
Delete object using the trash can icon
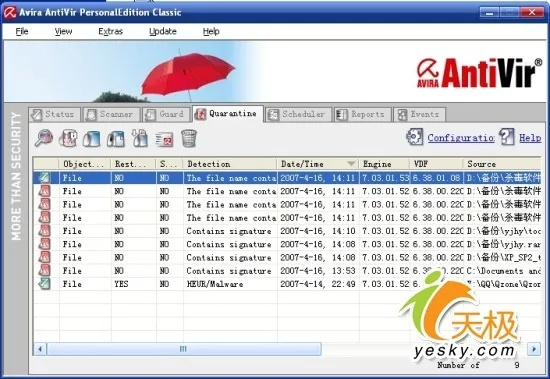point(189,138)
